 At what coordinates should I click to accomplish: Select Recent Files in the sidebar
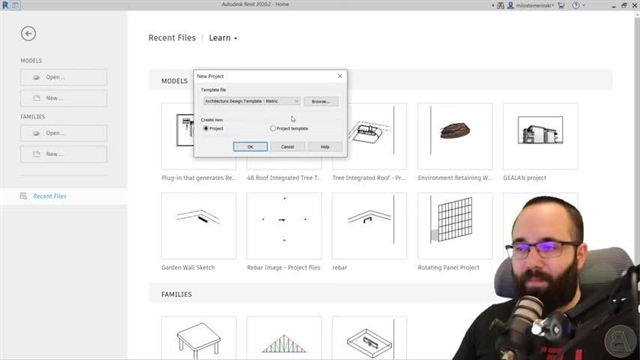click(50, 196)
